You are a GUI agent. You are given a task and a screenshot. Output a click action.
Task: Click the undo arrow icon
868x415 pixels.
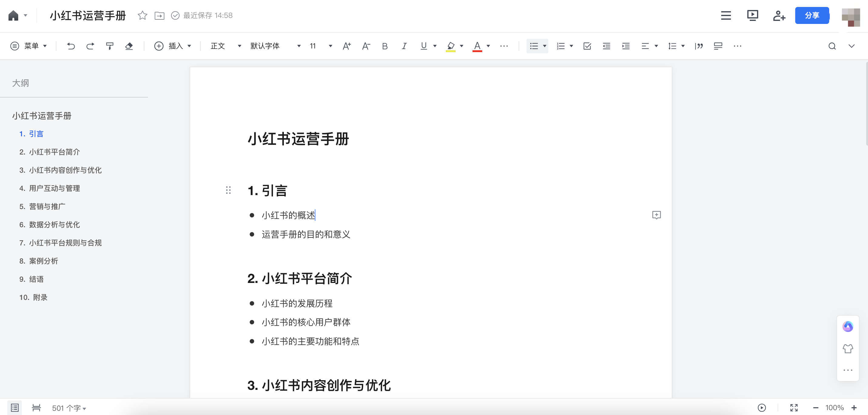coord(71,46)
